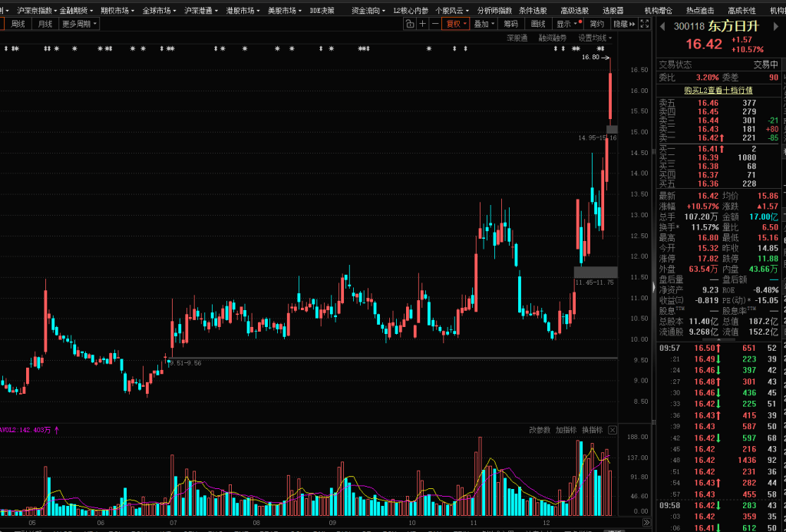Click the 购买L2查看十档行情 link

click(718, 90)
